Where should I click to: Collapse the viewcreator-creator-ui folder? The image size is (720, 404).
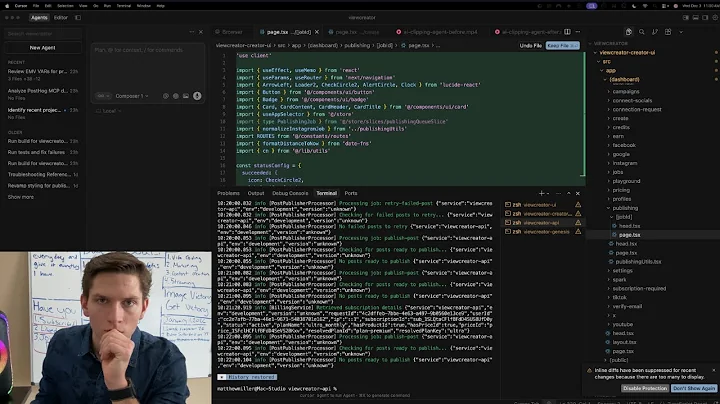[626, 52]
